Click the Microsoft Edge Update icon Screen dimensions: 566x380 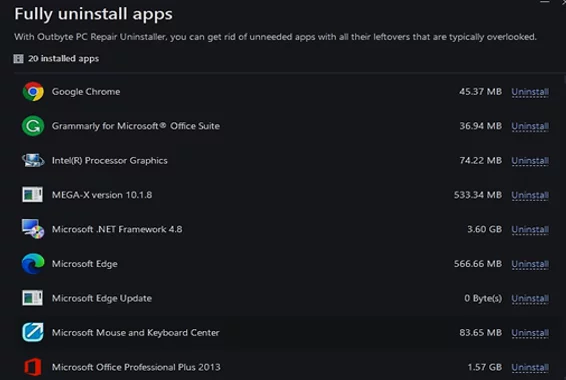pyautogui.click(x=32, y=298)
